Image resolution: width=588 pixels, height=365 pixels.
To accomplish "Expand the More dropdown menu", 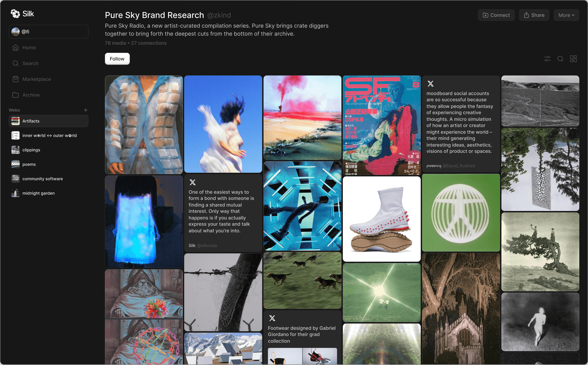I will click(566, 15).
